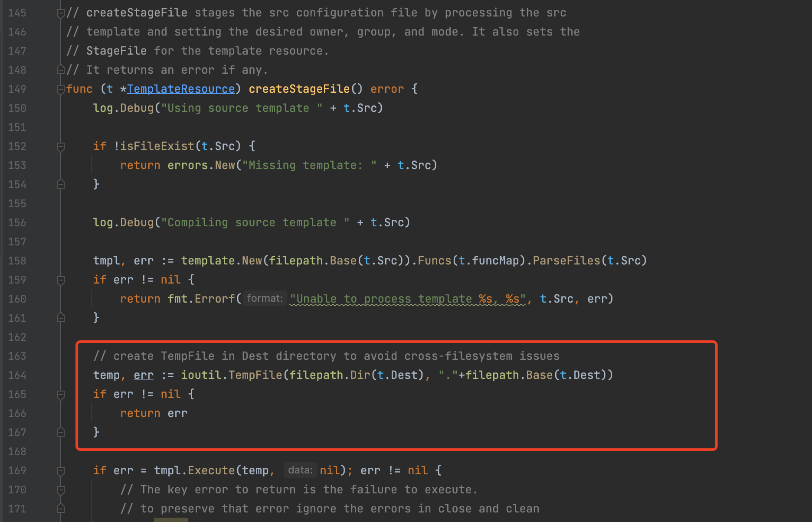Click fmt.Errorf on line 160
This screenshot has width=812, height=522.
[x=201, y=299]
